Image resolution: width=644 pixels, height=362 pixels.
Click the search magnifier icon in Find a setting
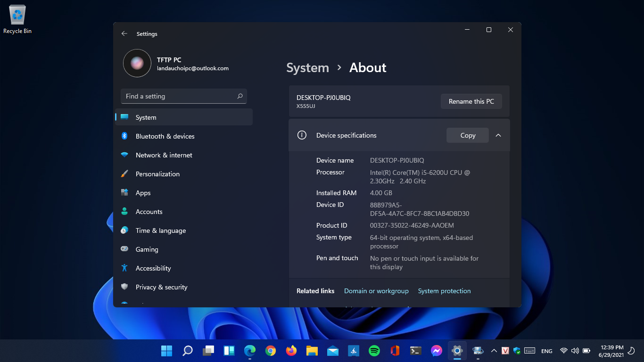[240, 96]
